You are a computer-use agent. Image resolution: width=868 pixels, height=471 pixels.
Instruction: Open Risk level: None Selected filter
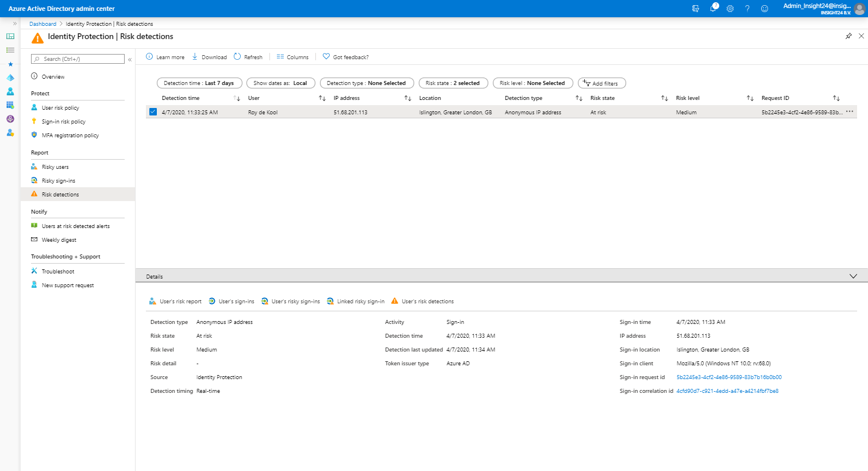coord(533,83)
